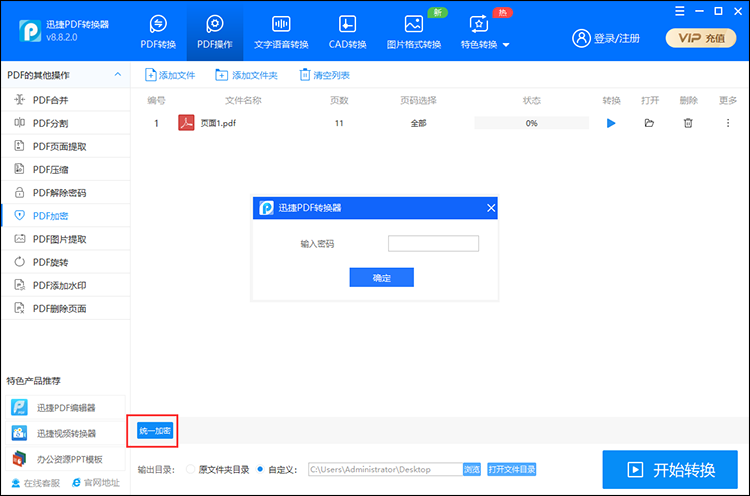The width and height of the screenshot is (750, 496).
Task: Click 登录/注册 account icon
Action: coord(582,38)
